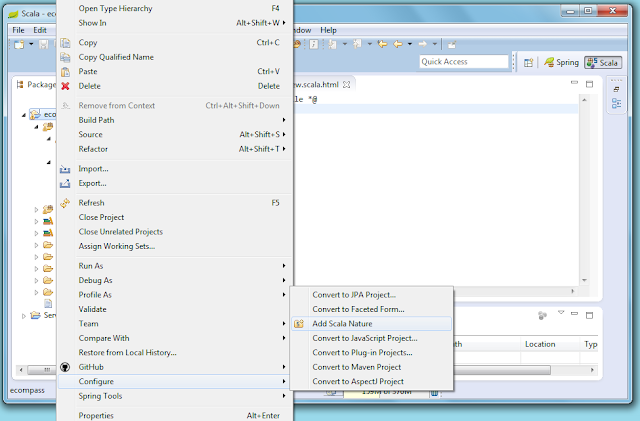This screenshot has width=640, height=421.
Task: Go to last edit location arrow
Action: tap(382, 44)
